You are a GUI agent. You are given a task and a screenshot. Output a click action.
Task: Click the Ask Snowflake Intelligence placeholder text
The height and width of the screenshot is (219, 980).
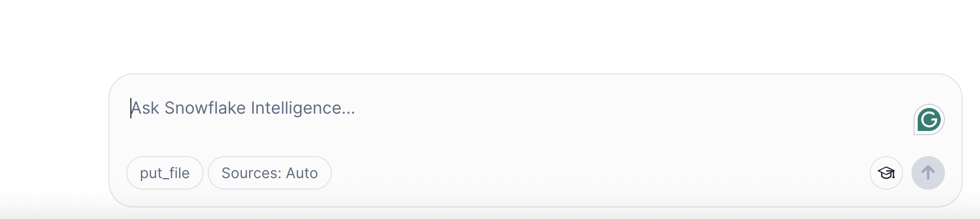coord(243,108)
